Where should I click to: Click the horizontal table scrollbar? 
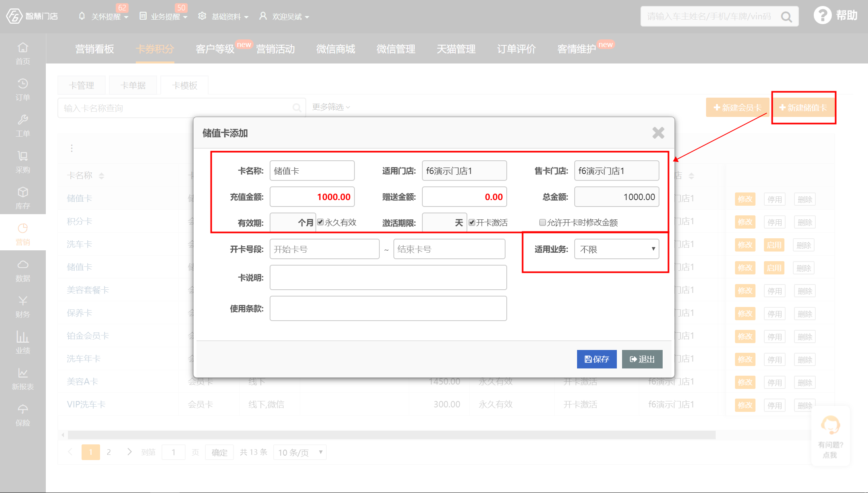[x=392, y=435]
